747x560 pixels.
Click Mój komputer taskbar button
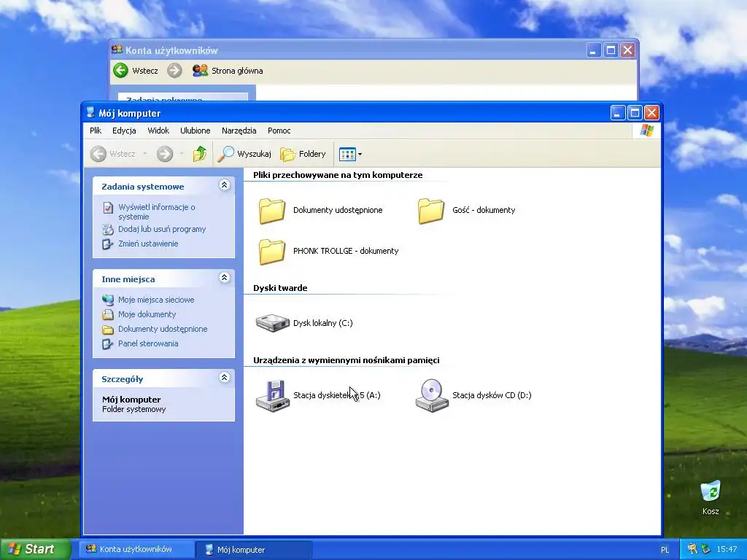(253, 550)
